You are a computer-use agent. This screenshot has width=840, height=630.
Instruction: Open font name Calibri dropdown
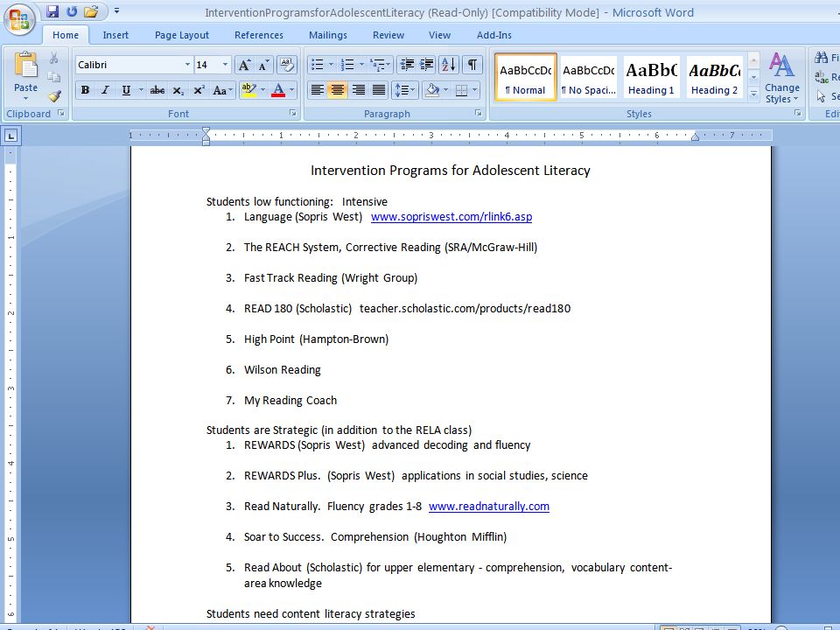tap(187, 65)
